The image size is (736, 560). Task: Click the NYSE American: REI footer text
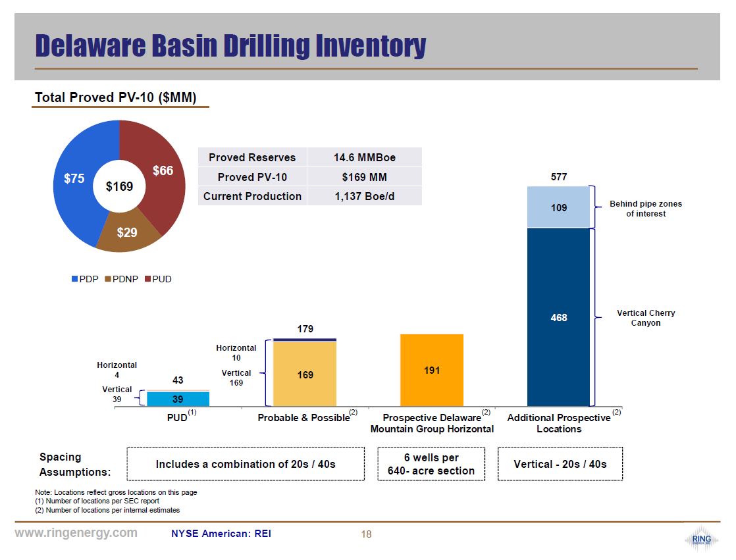pos(221,533)
